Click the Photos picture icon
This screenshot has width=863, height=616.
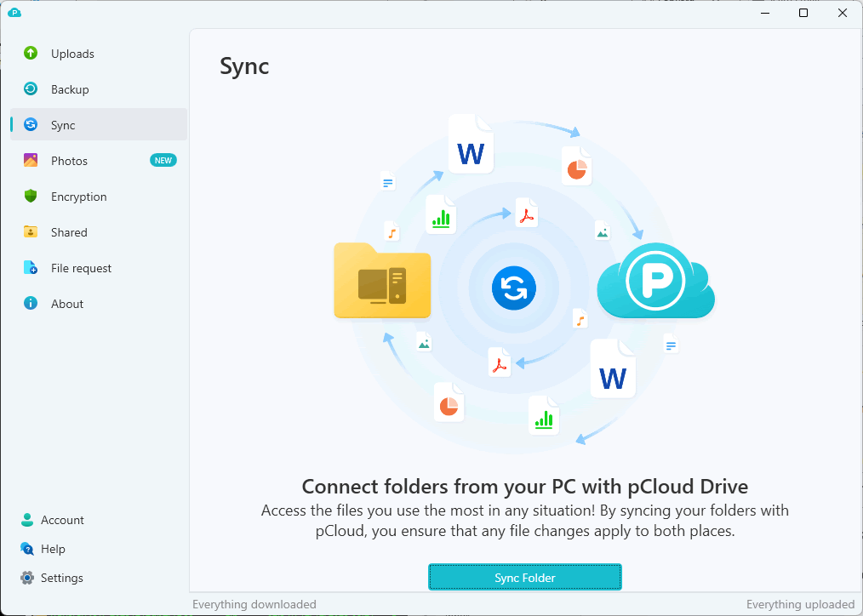[31, 161]
